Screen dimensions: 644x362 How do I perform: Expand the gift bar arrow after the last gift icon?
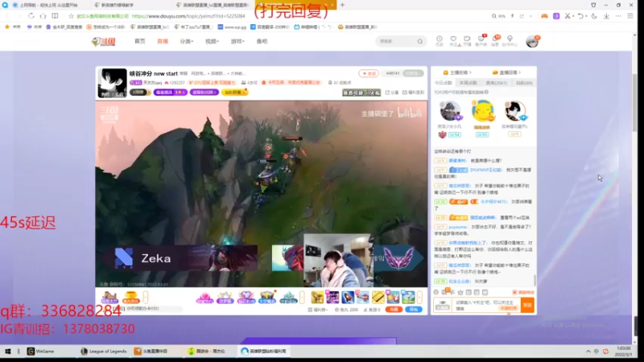click(x=419, y=297)
